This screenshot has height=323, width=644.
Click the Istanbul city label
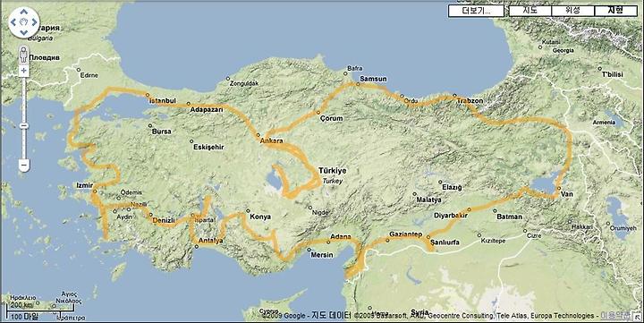click(162, 101)
